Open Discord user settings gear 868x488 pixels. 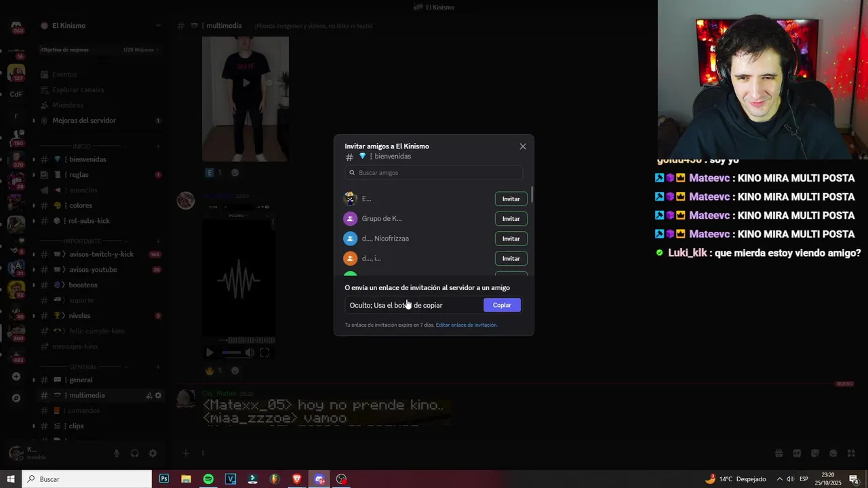(x=153, y=453)
